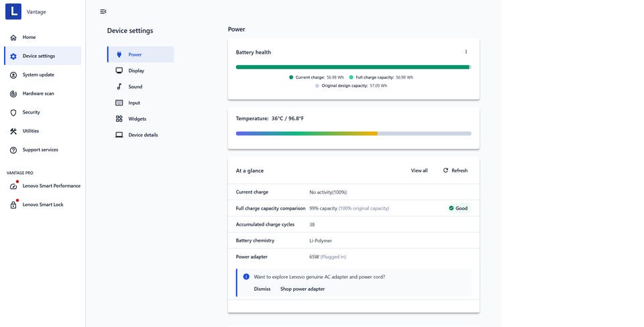Screen dimensions: 644x327
Task: Click the green Good checkmark icon
Action: click(x=451, y=208)
